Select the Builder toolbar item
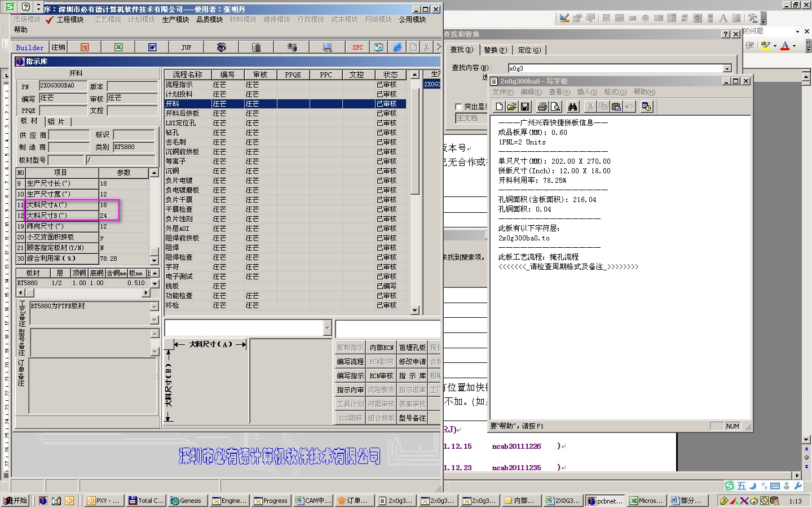 [x=30, y=47]
